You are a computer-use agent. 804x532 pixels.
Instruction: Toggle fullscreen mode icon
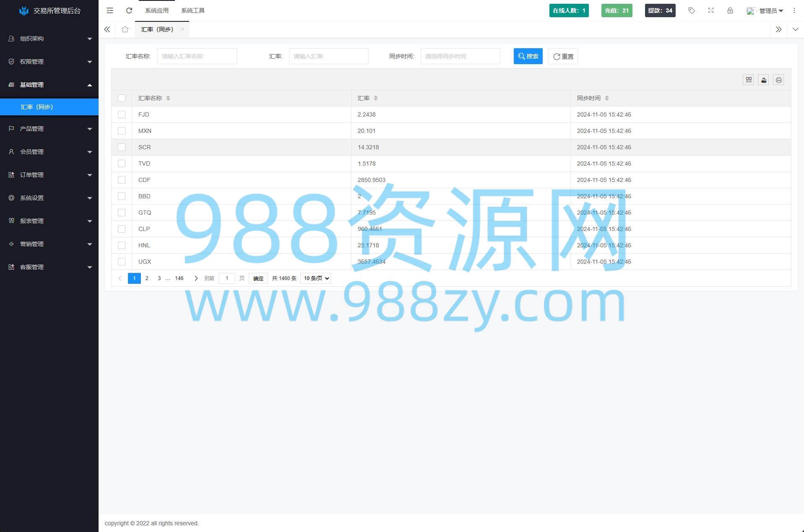[711, 10]
